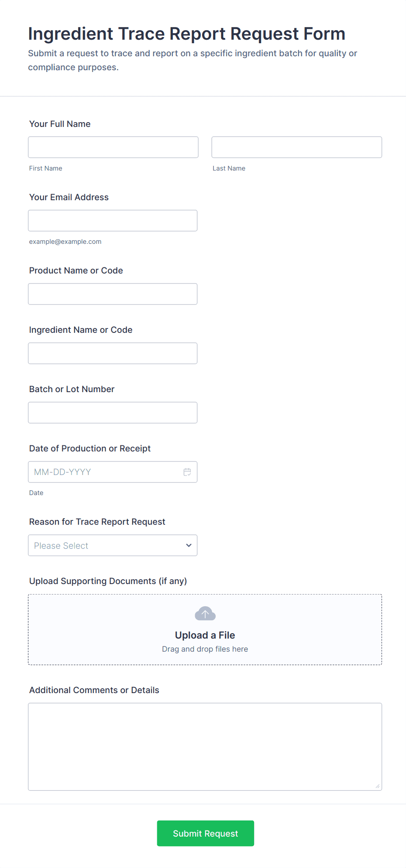Expand the Reason for Trace Report dropdown
The width and height of the screenshot is (406, 868).
(113, 545)
